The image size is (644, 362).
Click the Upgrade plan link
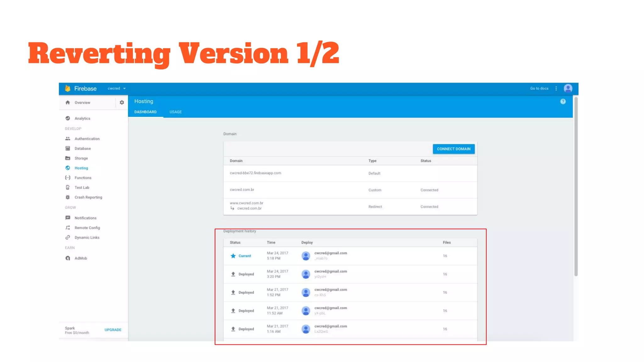pyautogui.click(x=113, y=330)
